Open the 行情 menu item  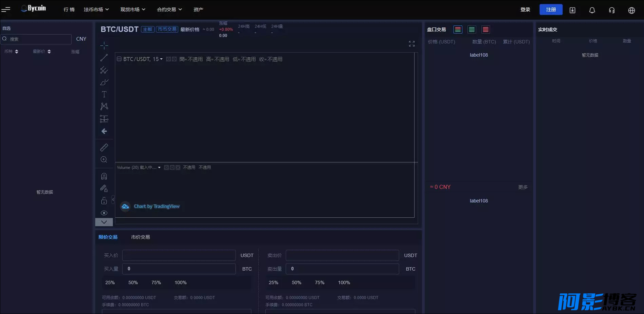coord(69,9)
